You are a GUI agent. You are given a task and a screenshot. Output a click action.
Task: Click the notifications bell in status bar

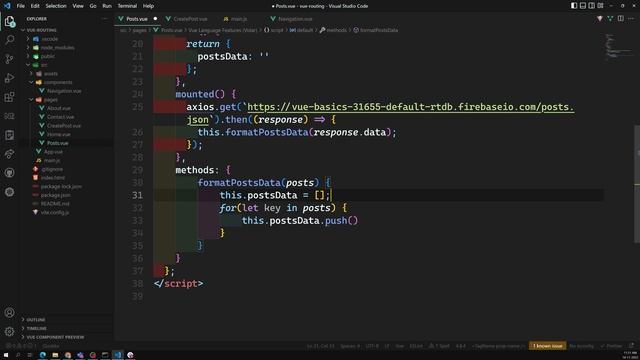[x=631, y=346]
